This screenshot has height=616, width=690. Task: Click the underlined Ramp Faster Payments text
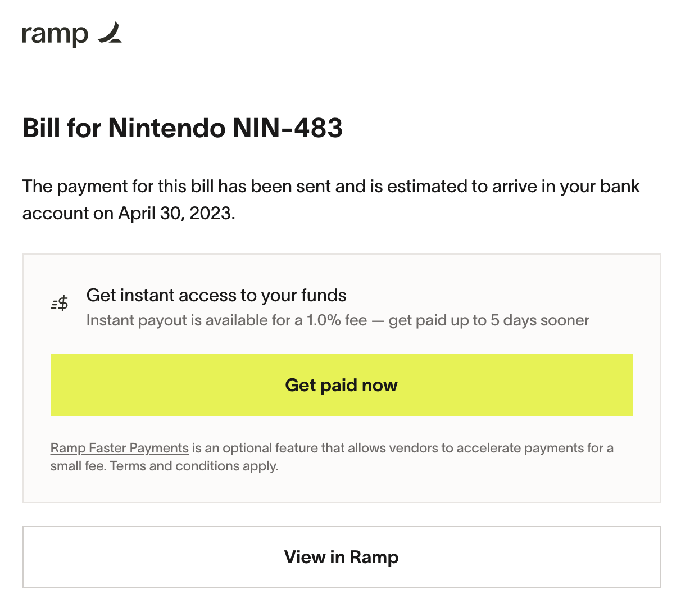click(x=119, y=448)
